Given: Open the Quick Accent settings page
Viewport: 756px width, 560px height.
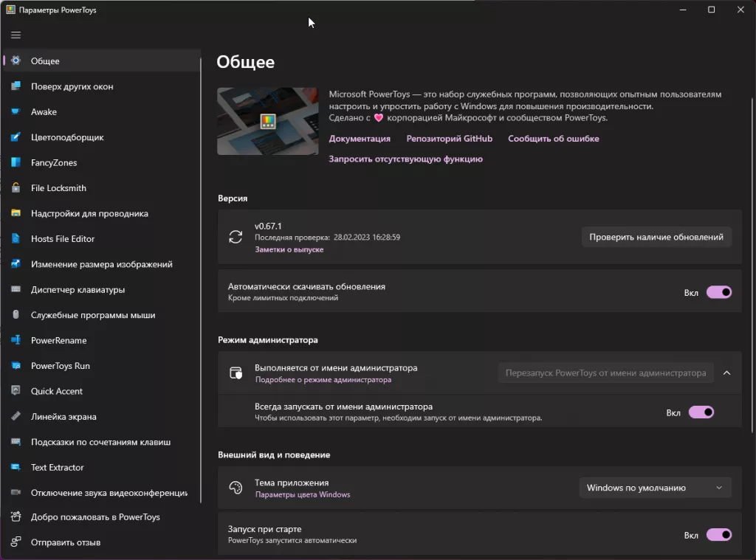Looking at the screenshot, I should 57,392.
